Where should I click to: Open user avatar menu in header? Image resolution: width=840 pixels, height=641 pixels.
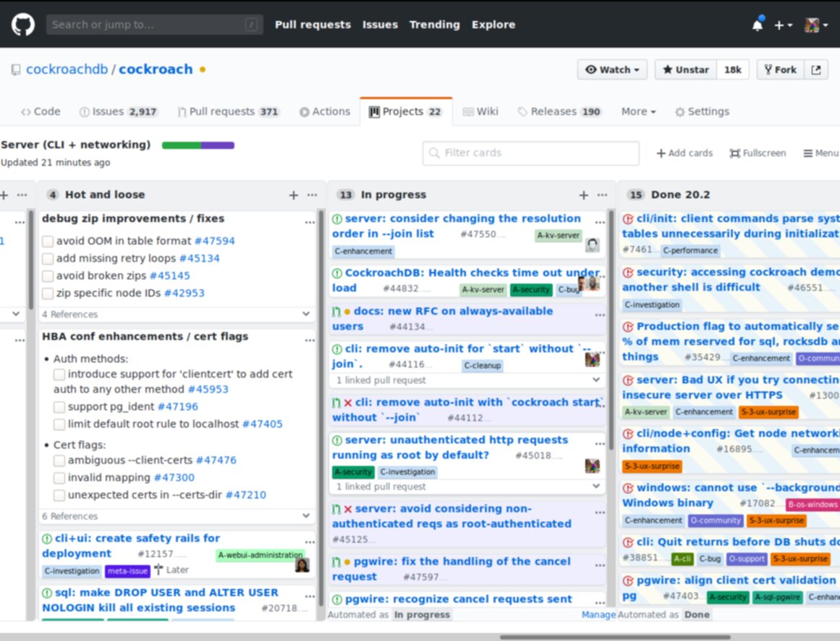point(816,25)
